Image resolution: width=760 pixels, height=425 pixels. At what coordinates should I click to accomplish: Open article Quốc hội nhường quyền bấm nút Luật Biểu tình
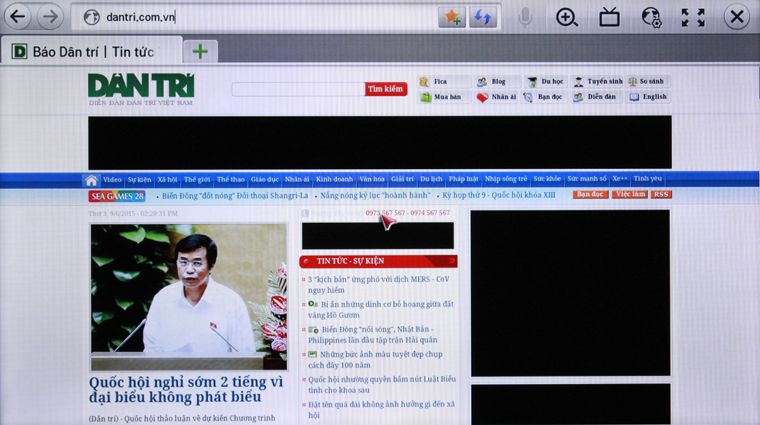tap(382, 384)
